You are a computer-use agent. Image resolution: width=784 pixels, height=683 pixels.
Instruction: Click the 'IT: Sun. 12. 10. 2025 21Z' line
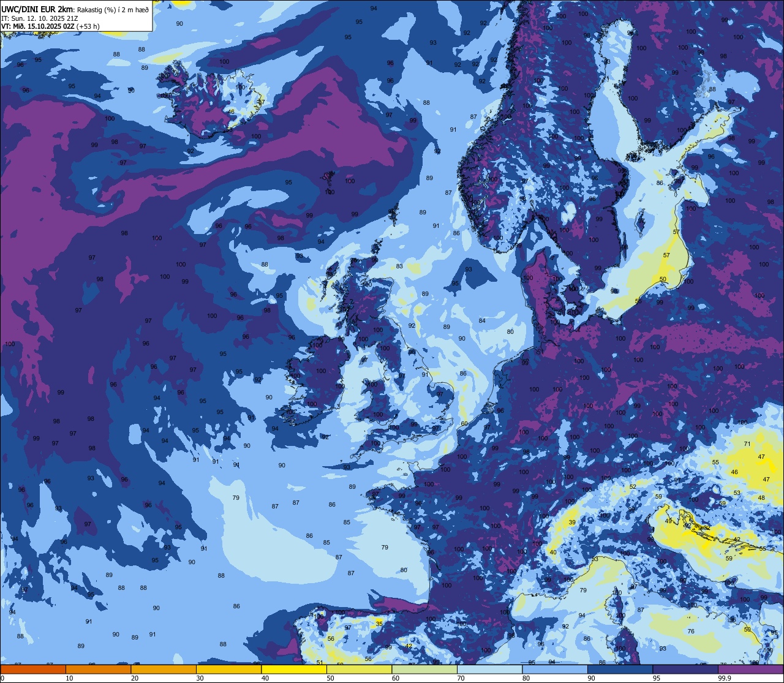39,18
